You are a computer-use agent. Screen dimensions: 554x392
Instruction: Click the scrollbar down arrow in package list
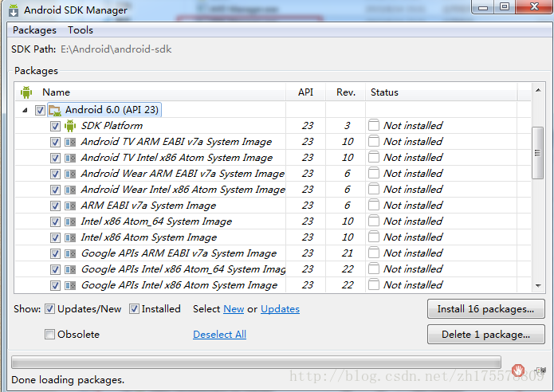point(538,285)
